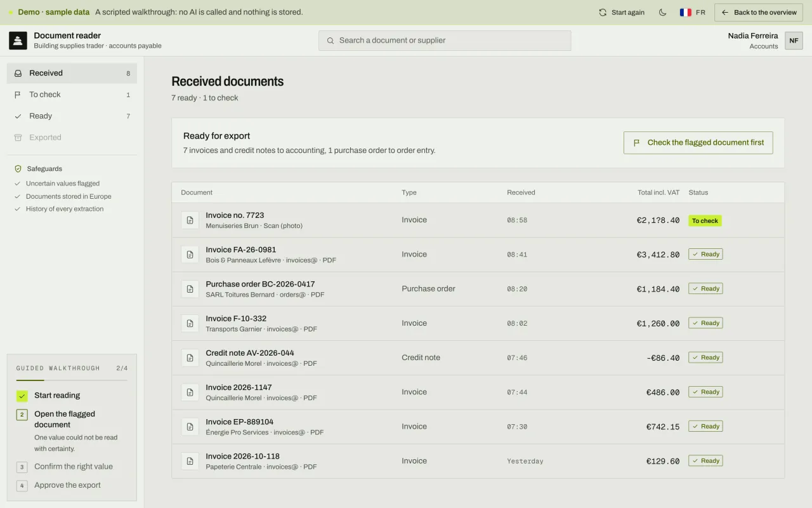Click document icon for Credit note AV-2026-044
Screen dimensions: 812x508
pyautogui.click(x=190, y=358)
